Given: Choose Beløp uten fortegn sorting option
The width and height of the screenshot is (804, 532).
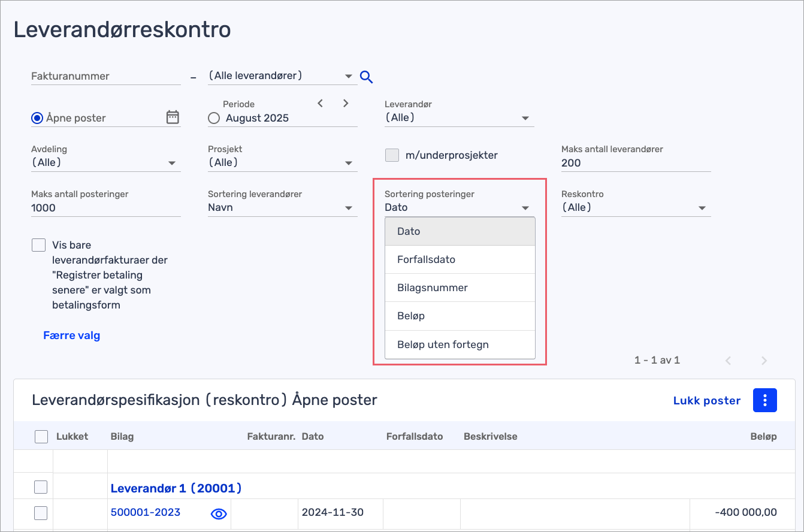Looking at the screenshot, I should coord(443,344).
